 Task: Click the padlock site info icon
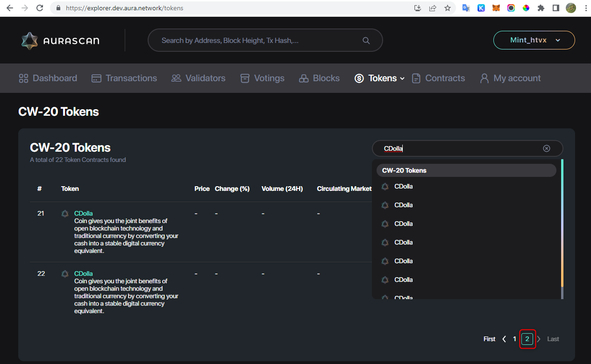tap(58, 8)
